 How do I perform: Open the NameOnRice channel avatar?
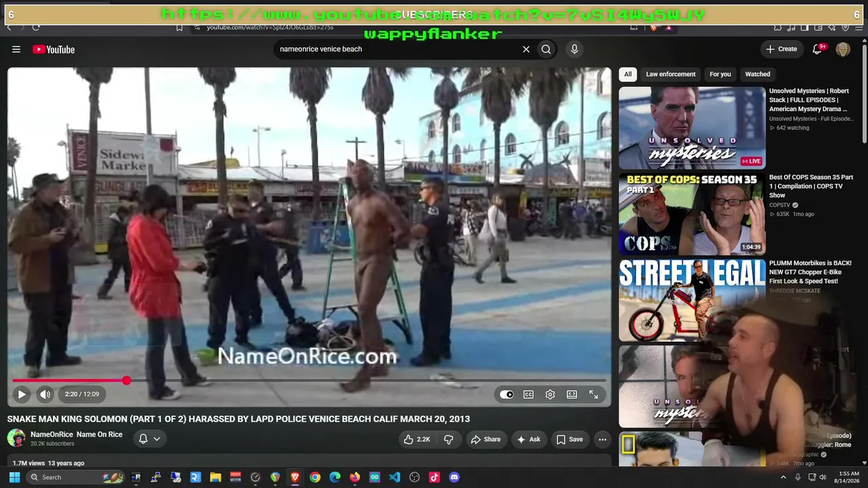coord(16,439)
